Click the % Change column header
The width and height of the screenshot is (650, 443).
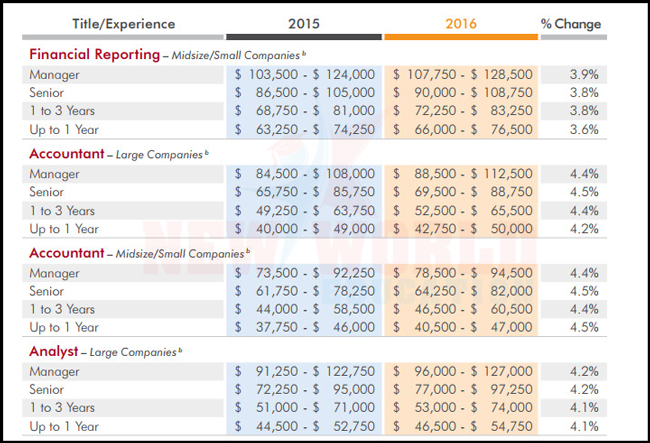[571, 24]
